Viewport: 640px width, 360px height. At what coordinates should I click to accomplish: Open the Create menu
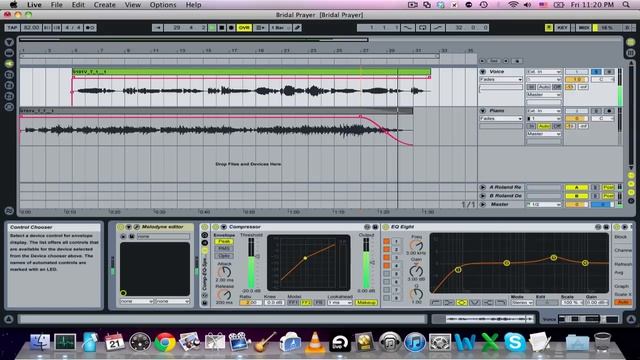click(105, 5)
